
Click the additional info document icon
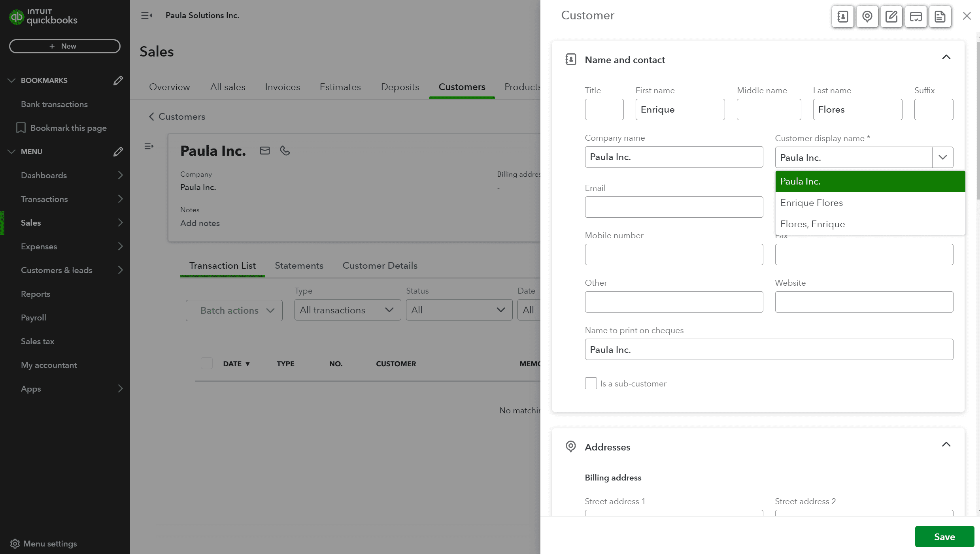click(940, 17)
